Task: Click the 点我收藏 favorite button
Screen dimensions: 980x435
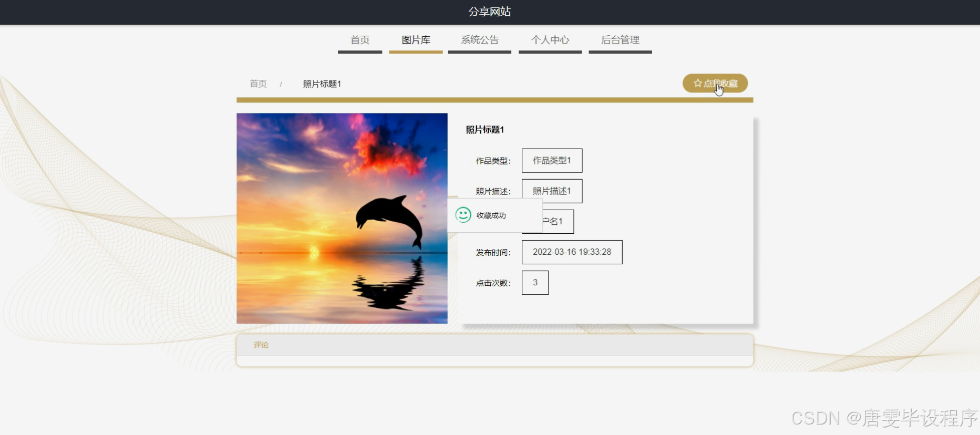Action: coord(715,83)
